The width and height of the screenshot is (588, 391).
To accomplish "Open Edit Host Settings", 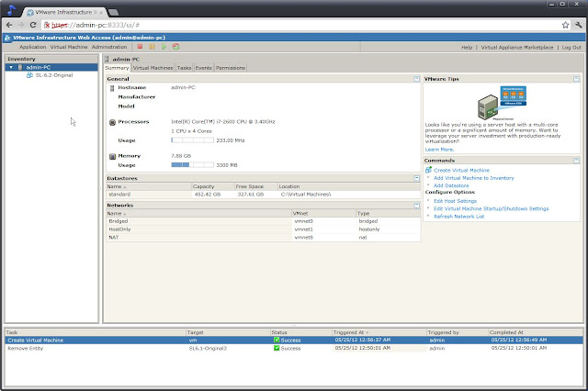I will tap(456, 201).
